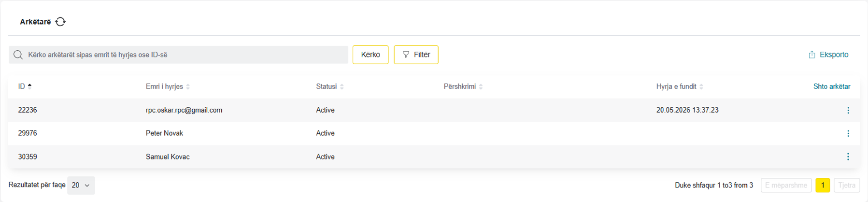Viewport: 868px width, 202px height.
Task: Sort by Emri i hyrjes column
Action: [188, 87]
